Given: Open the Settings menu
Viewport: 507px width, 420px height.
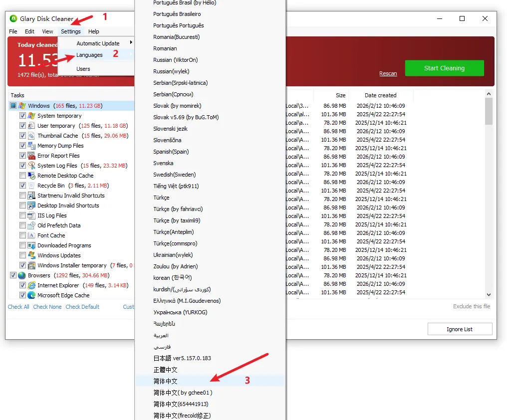Looking at the screenshot, I should pos(70,31).
